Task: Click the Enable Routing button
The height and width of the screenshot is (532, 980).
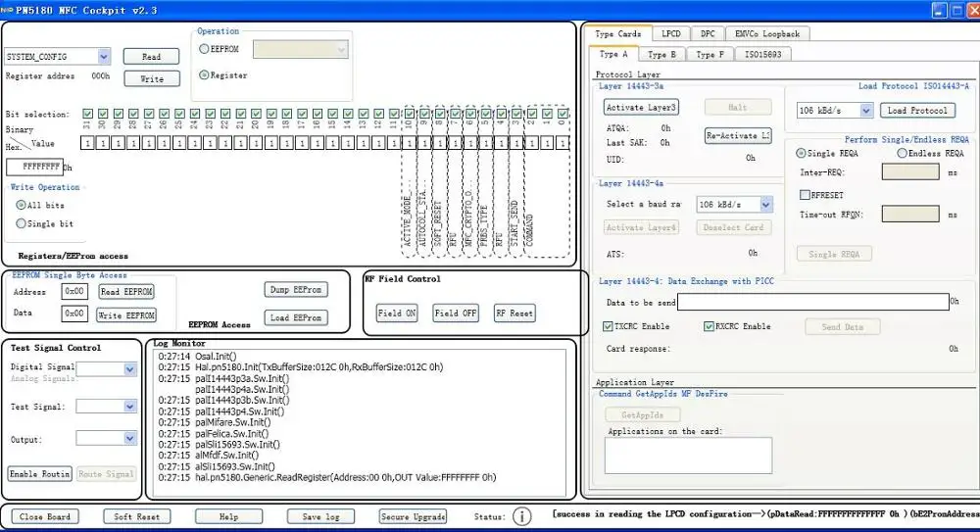Action: point(40,474)
